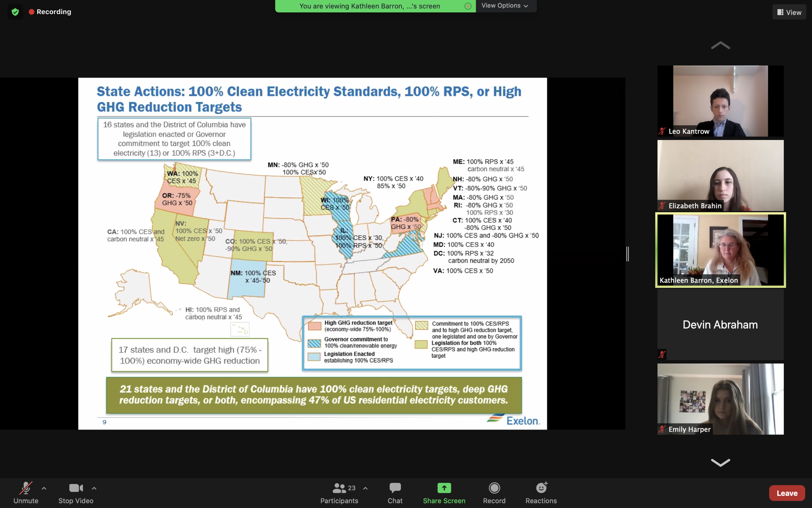The image size is (812, 508).
Task: Click the green encryption shield icon
Action: 15,12
